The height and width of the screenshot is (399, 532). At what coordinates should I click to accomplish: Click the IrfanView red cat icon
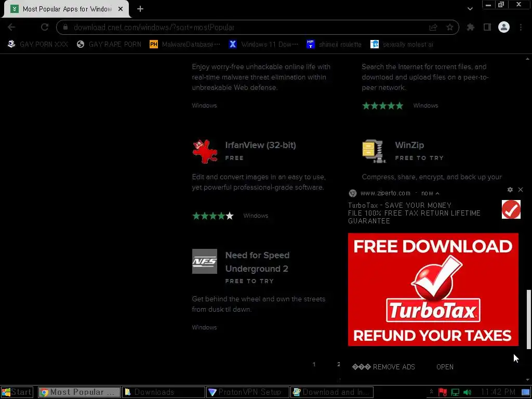tap(205, 151)
